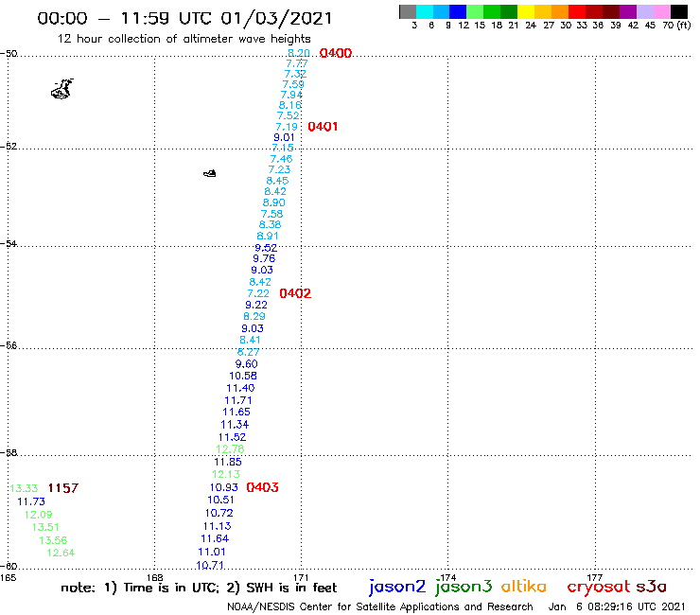This screenshot has width=700, height=615.
Task: Click the longitude axis label 177
Action: pyautogui.click(x=595, y=578)
